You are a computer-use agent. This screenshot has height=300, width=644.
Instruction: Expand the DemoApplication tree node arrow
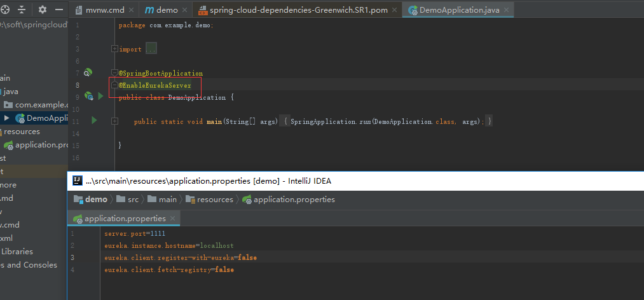pos(6,118)
